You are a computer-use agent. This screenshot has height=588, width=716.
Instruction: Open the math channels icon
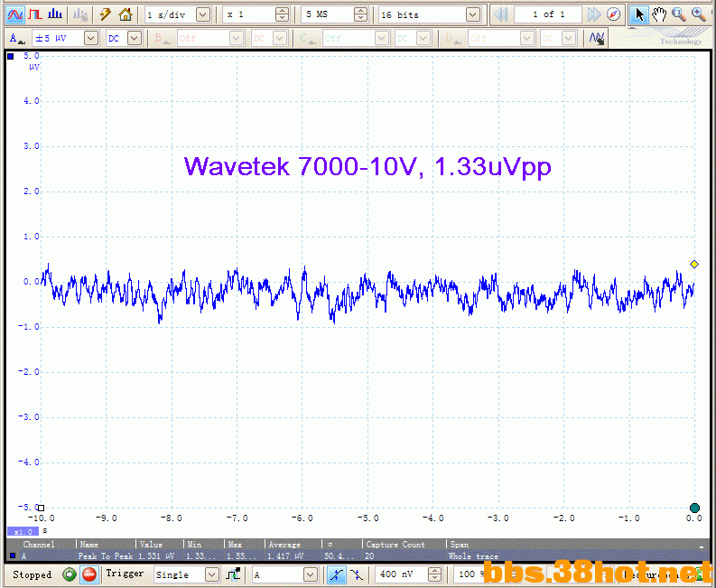596,38
